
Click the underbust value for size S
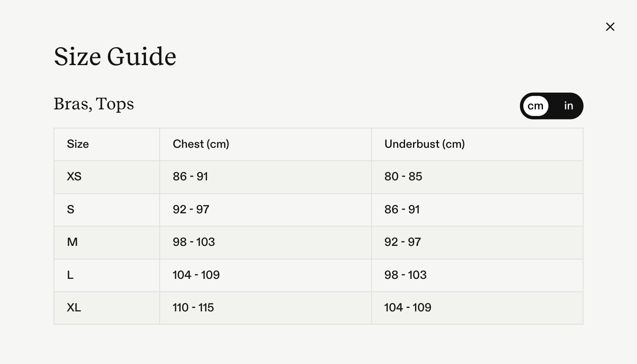click(402, 210)
